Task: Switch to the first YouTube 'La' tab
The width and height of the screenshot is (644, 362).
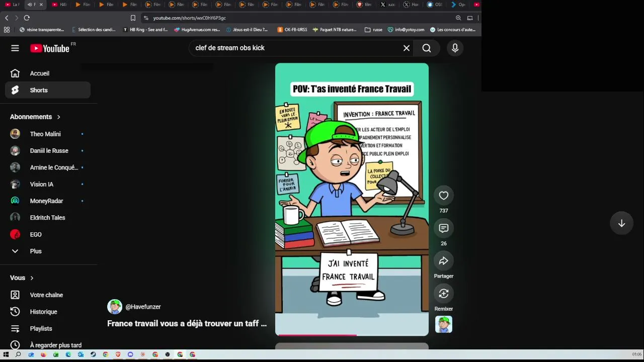Action: [13, 5]
